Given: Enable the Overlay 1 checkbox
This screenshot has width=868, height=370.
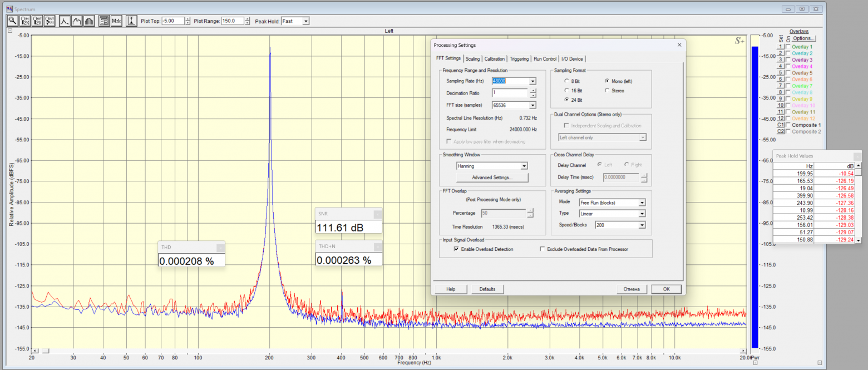Looking at the screenshot, I should [x=788, y=47].
